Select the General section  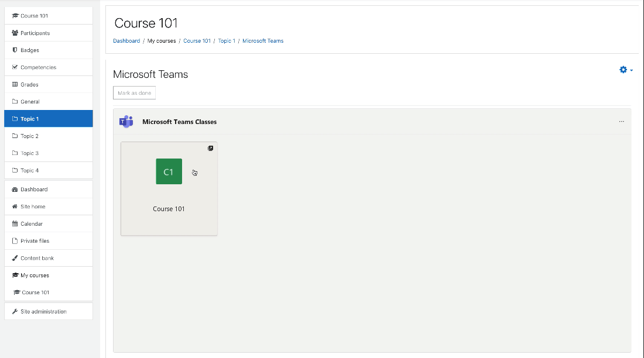click(49, 102)
